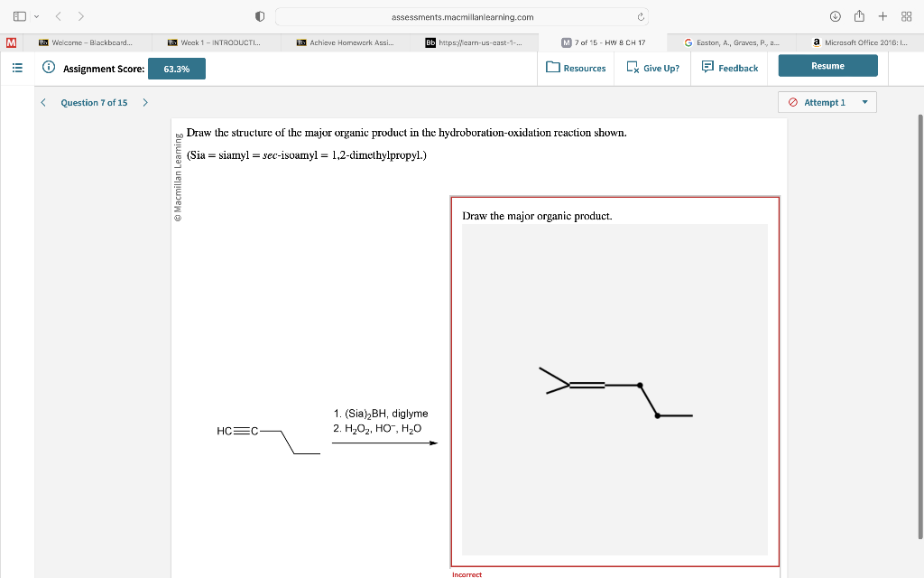924x578 pixels.
Task: Go to the previous question with the back arrow
Action: (42, 102)
